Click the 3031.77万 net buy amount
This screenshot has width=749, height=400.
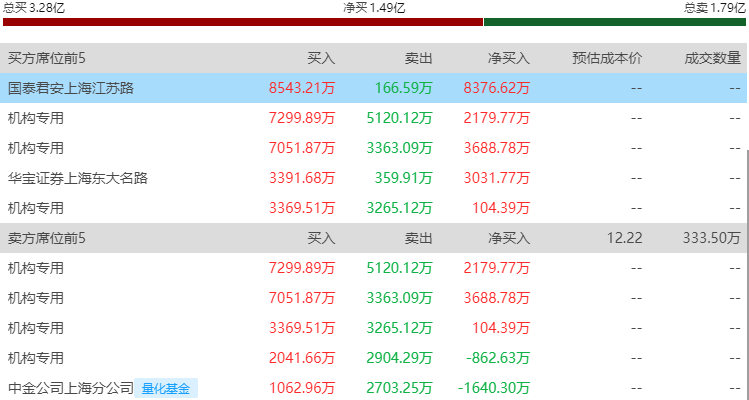pos(497,178)
